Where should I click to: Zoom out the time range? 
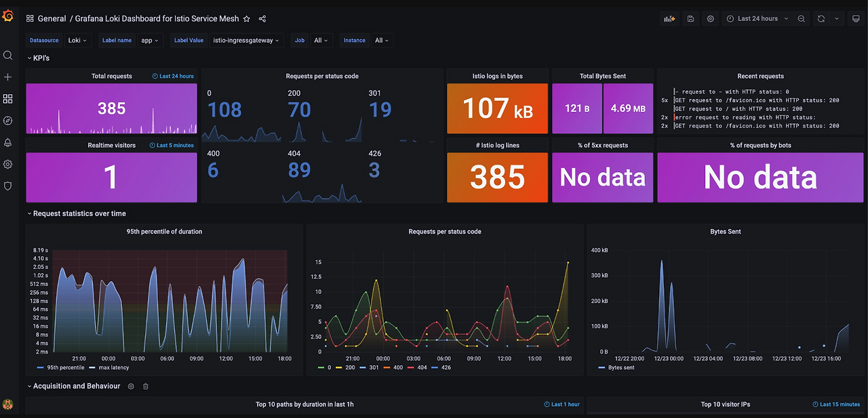click(802, 19)
